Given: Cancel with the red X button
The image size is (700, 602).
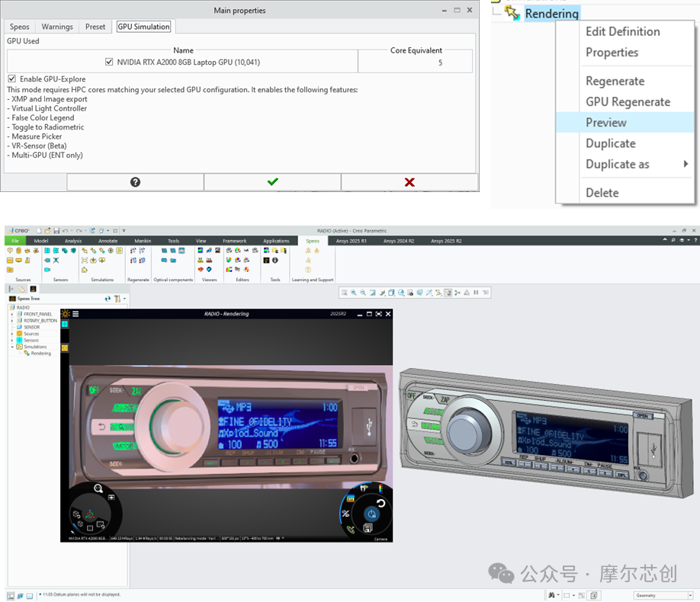Looking at the screenshot, I should 409,182.
